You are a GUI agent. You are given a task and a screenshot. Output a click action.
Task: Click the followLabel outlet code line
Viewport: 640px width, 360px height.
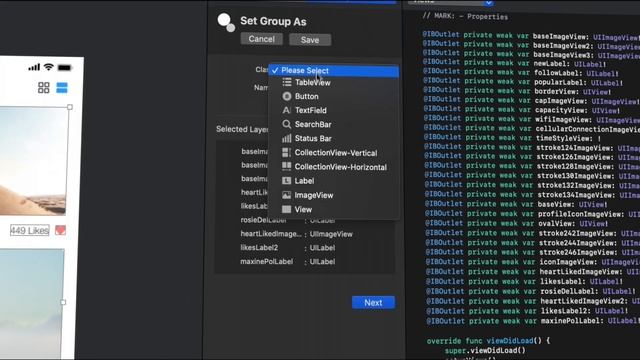[x=520, y=73]
